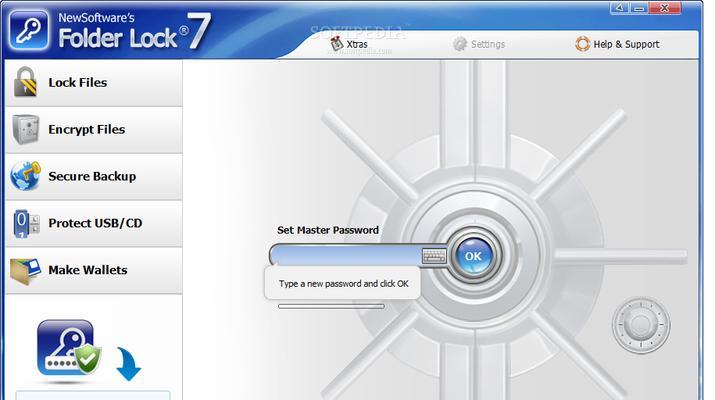Open the Xtras menu

click(349, 44)
